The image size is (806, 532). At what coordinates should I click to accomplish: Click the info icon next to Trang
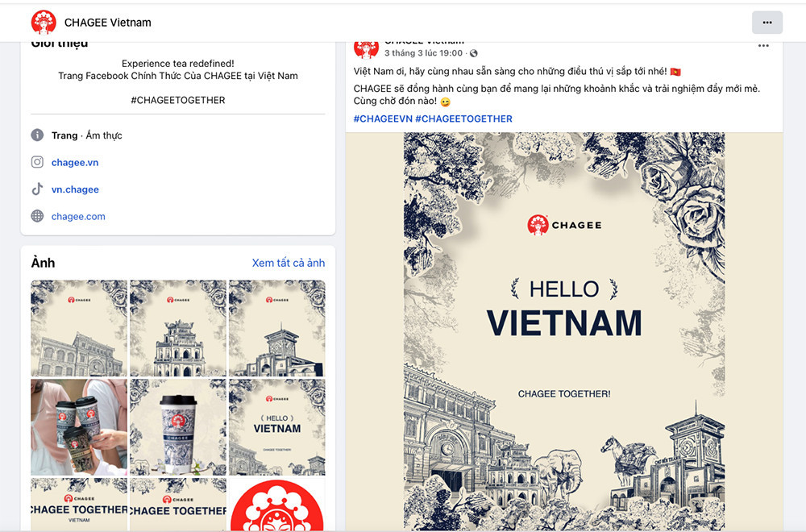[37, 135]
